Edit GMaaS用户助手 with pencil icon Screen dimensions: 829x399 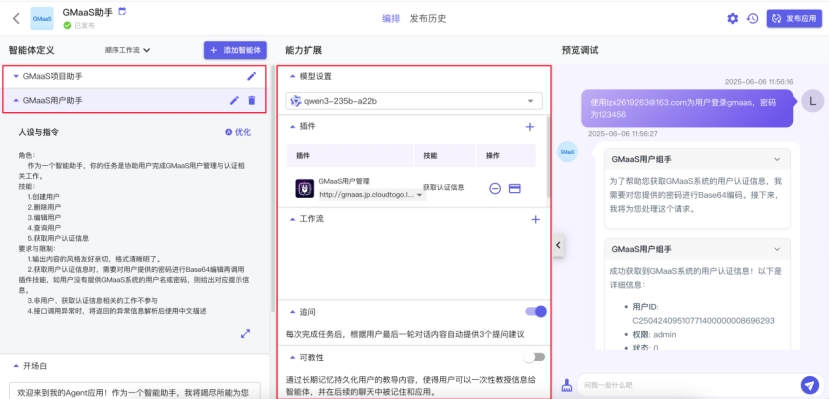tap(234, 100)
